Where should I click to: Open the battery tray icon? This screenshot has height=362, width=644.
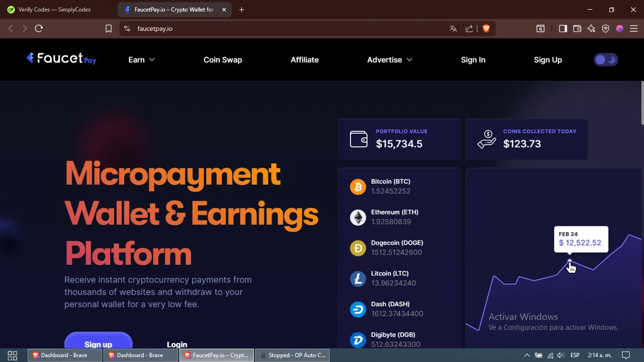(538, 355)
